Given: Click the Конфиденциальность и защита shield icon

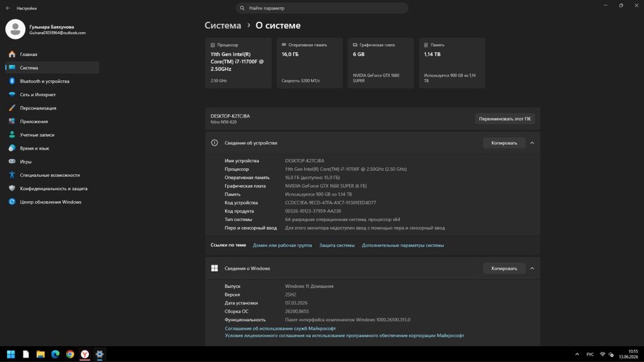Looking at the screenshot, I should [x=12, y=188].
